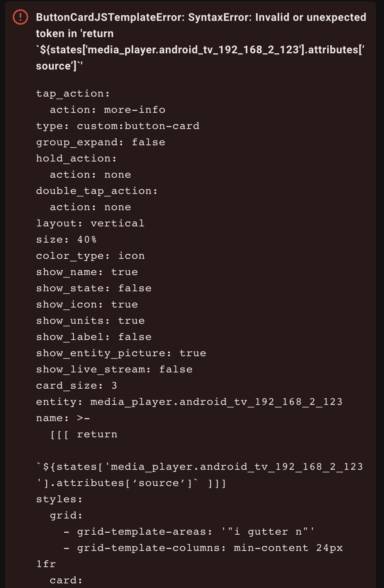Click the 'entity: media_player.android_tv' line
384x588 pixels.
click(x=189, y=402)
